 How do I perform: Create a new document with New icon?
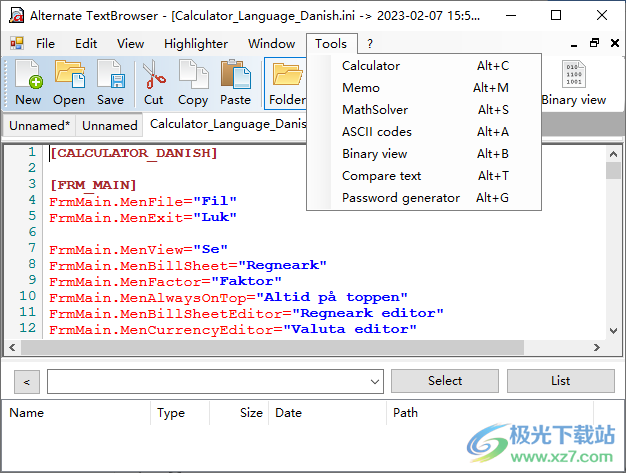28,83
